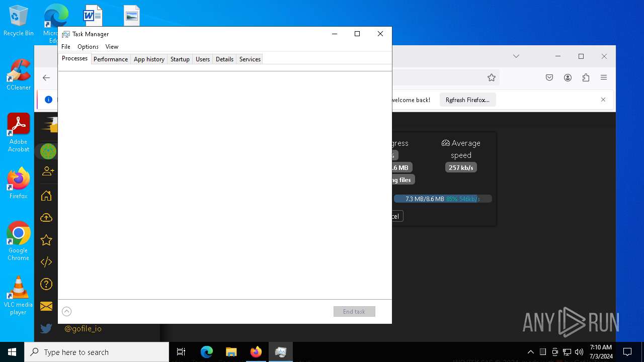The height and width of the screenshot is (362, 644).
Task: Click the Refresh Firefox button
Action: click(467, 100)
